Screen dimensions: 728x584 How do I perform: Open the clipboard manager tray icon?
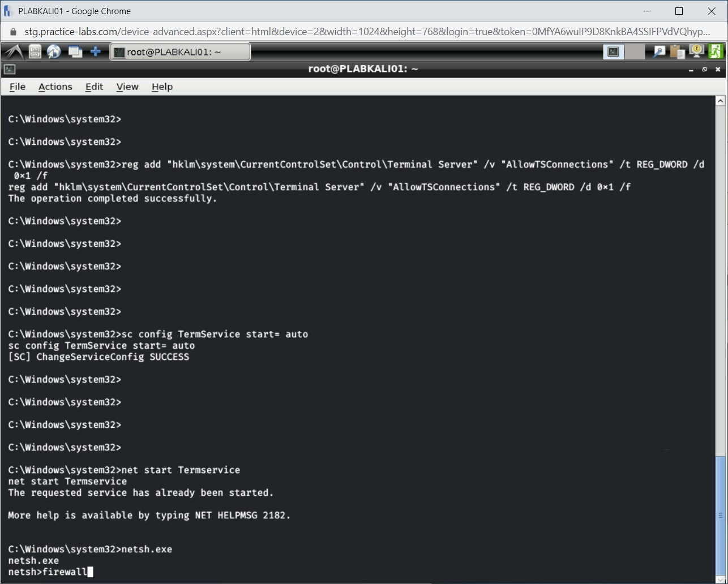[x=677, y=52]
